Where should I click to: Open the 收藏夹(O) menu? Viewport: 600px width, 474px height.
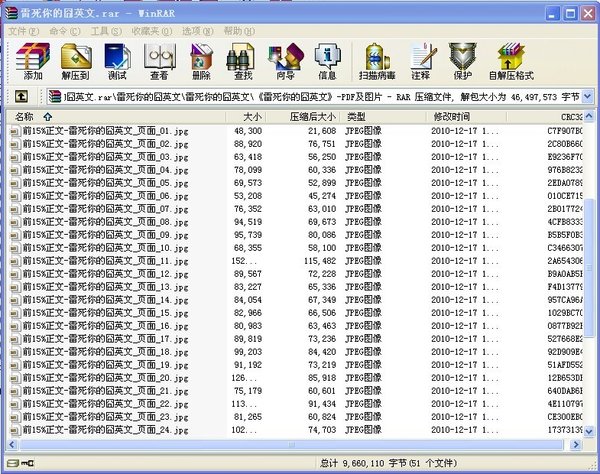click(x=152, y=31)
